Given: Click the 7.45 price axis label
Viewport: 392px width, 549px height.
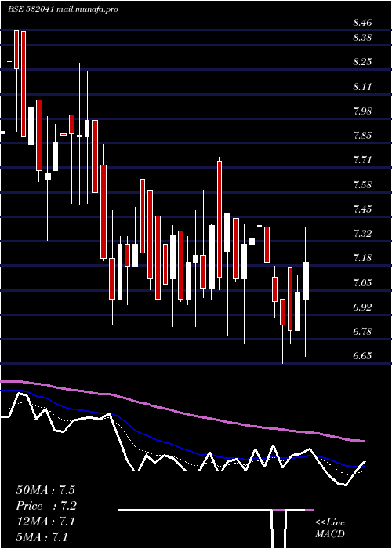Looking at the screenshot, I should click(362, 209).
